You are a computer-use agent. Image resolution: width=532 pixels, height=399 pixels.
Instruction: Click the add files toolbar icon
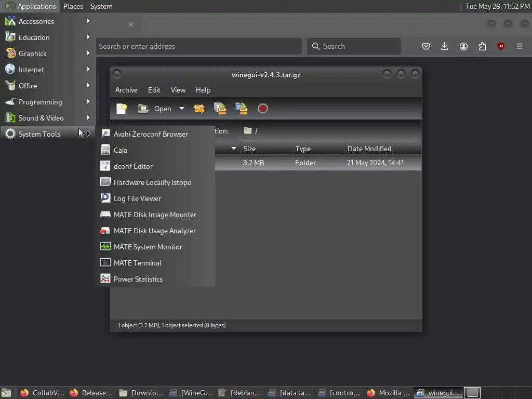(220, 109)
